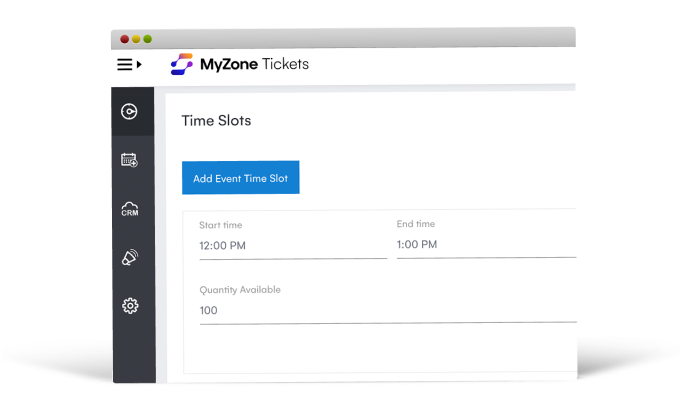Open the settings gear in the sidebar
Screen dimensions: 681x418
point(130,306)
